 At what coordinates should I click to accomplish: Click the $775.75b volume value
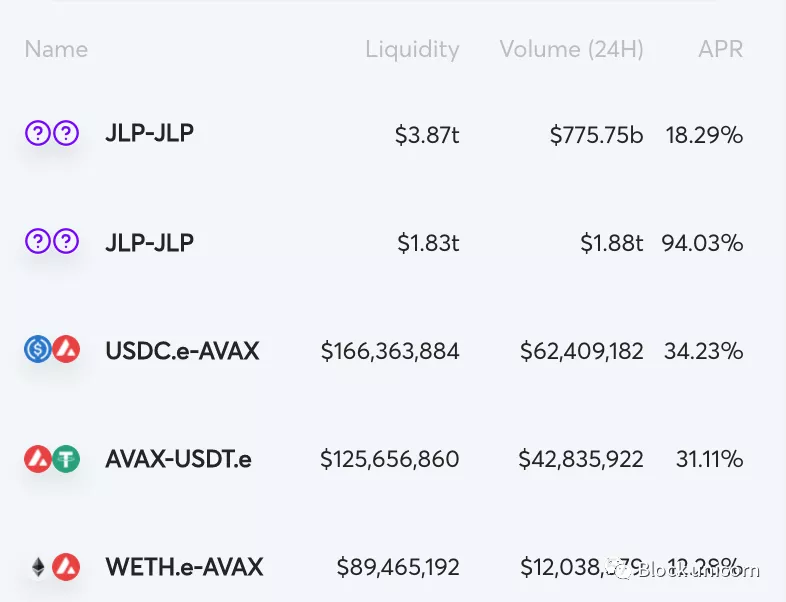coord(597,135)
